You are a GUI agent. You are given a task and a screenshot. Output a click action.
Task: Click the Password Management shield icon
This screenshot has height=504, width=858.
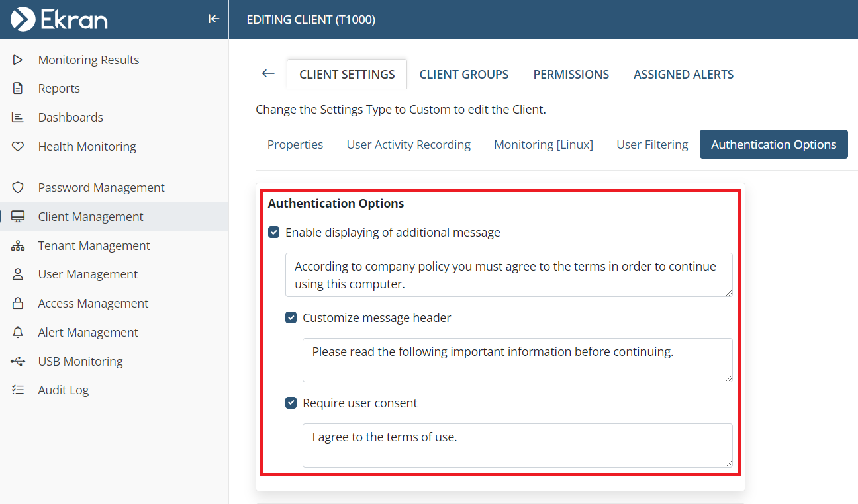click(18, 188)
